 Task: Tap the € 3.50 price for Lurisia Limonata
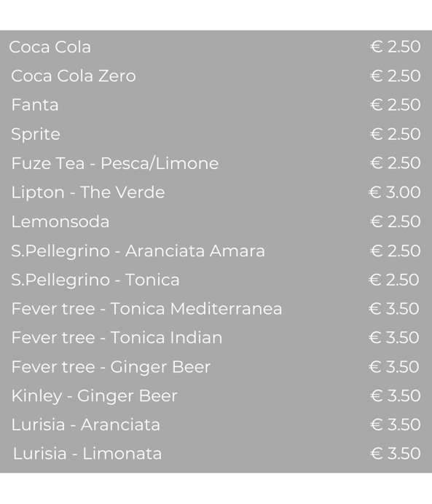click(396, 454)
